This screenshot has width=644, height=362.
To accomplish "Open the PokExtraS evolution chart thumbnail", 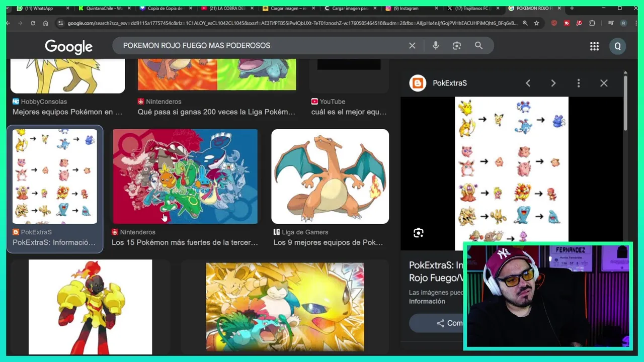I will pyautogui.click(x=55, y=176).
